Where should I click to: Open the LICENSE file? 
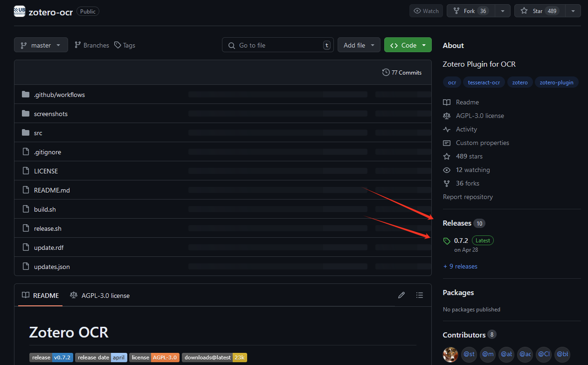[x=46, y=171]
